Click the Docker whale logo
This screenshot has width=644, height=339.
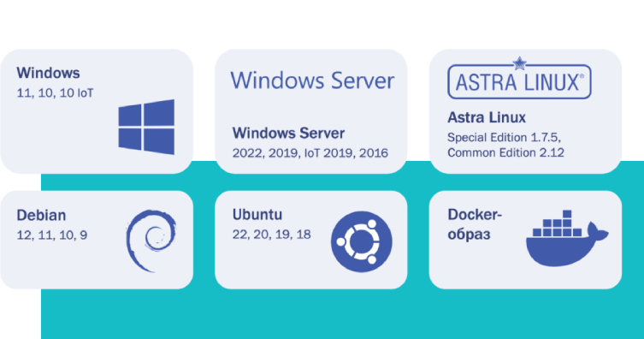click(567, 238)
